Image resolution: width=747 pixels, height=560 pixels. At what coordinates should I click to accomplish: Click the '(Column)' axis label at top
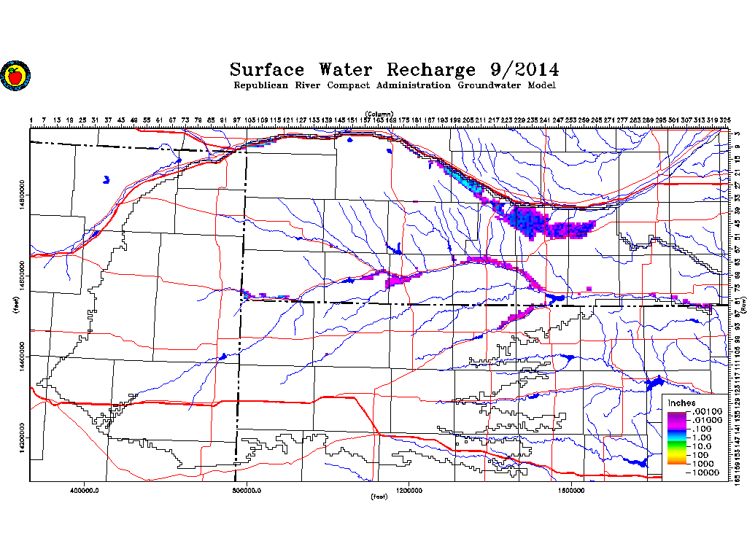[x=379, y=114]
